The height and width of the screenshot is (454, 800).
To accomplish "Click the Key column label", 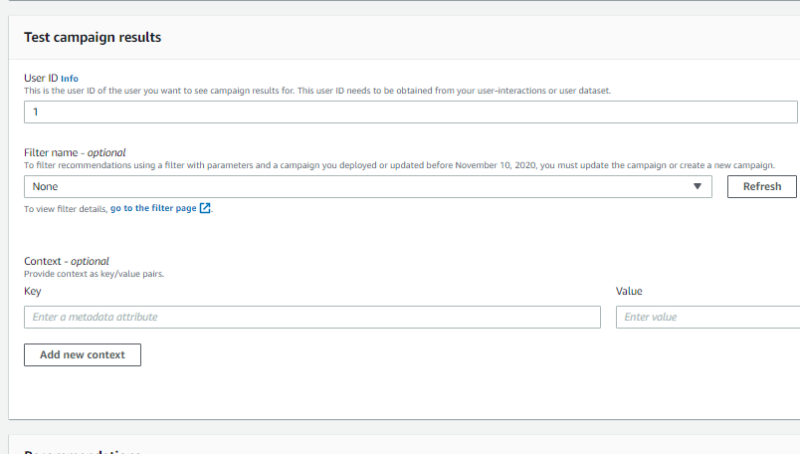I will (32, 291).
